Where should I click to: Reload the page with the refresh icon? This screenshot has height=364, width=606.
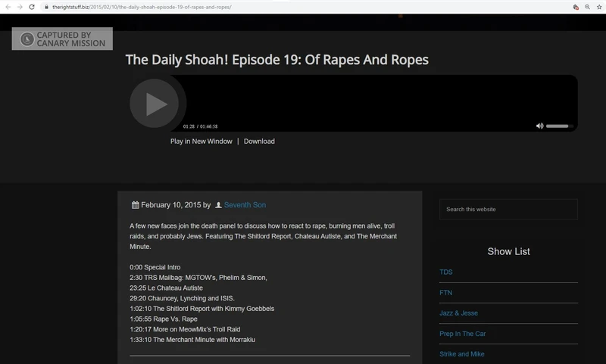[30, 6]
